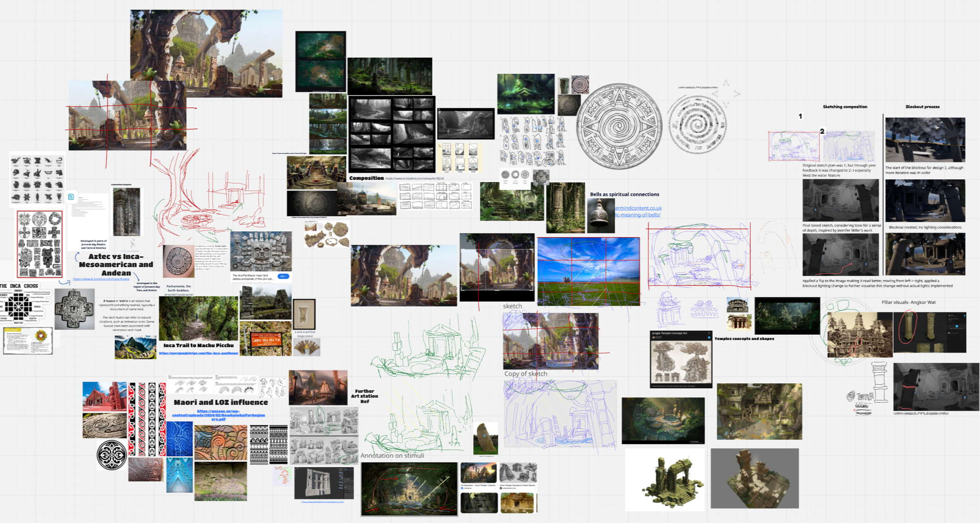Select the Angkor Wat sepia photograph
Image resolution: width=980 pixels, height=523 pixels.
[x=860, y=335]
